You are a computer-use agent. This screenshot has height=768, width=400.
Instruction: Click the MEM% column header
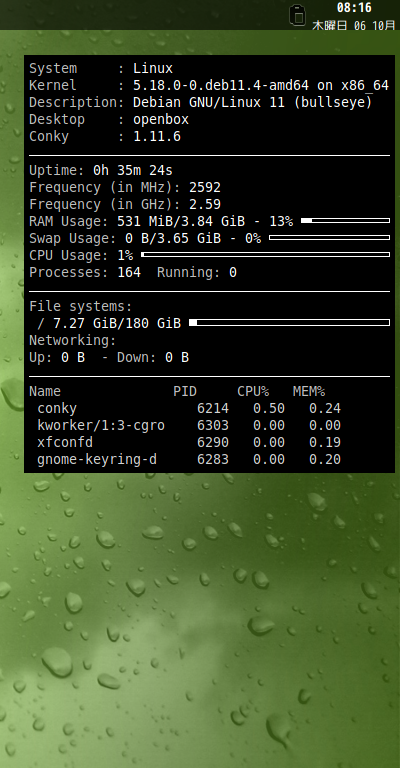309,391
